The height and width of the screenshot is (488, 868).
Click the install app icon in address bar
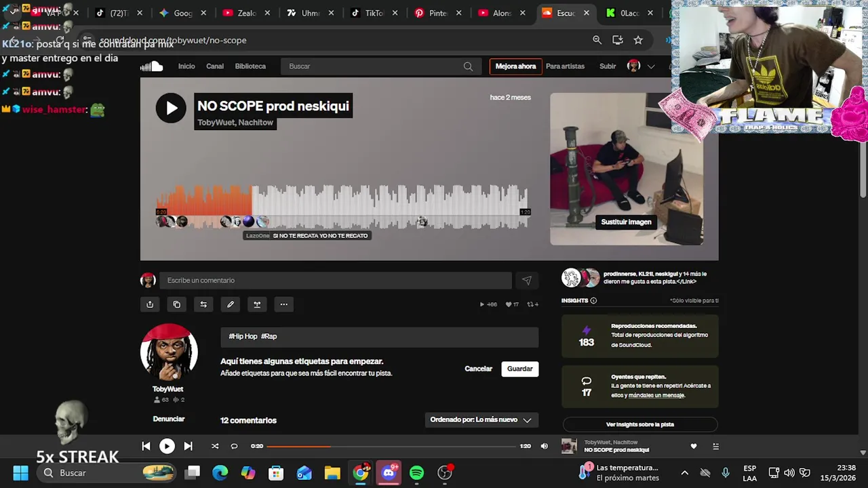pos(618,40)
